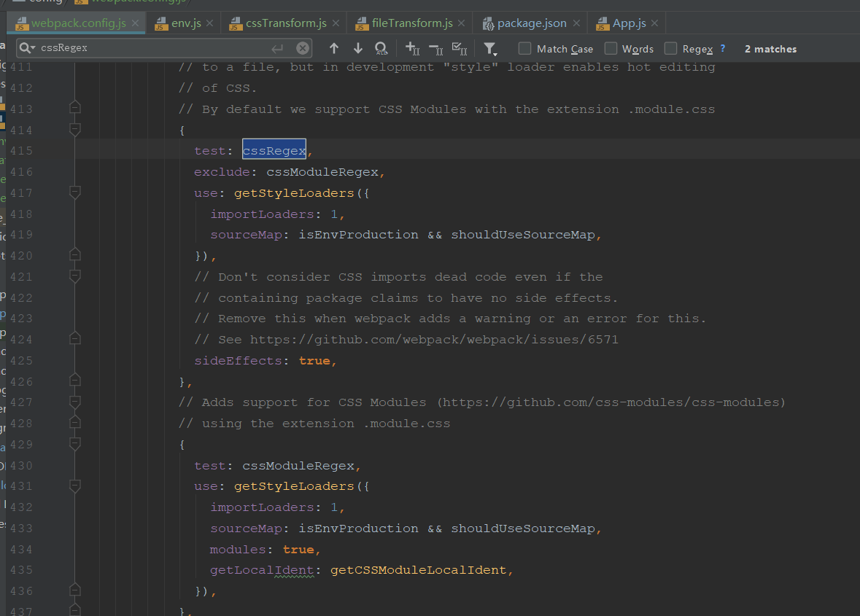Click getLocalIdent property name

click(262, 570)
